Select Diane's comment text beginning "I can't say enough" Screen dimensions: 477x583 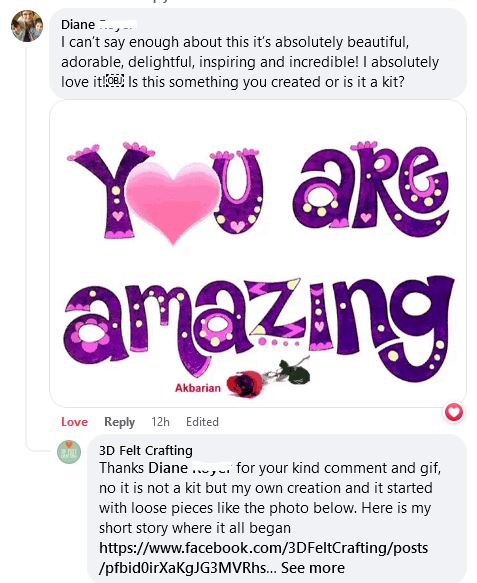pyautogui.click(x=250, y=62)
